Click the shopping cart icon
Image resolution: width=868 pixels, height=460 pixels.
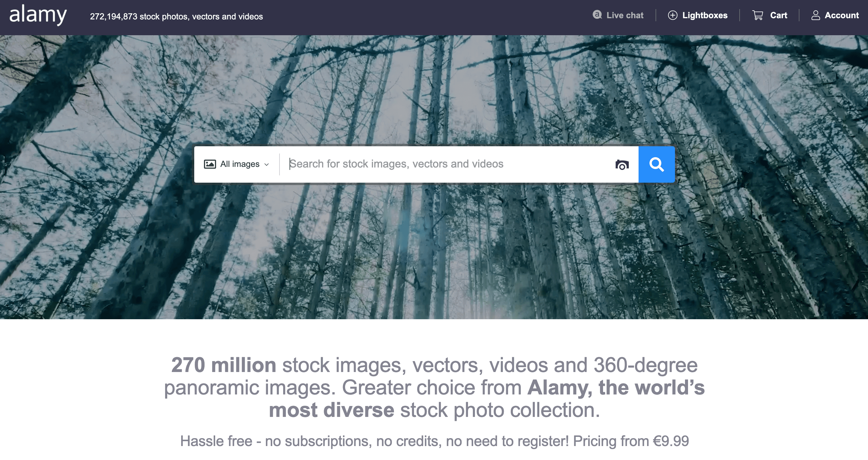point(758,15)
